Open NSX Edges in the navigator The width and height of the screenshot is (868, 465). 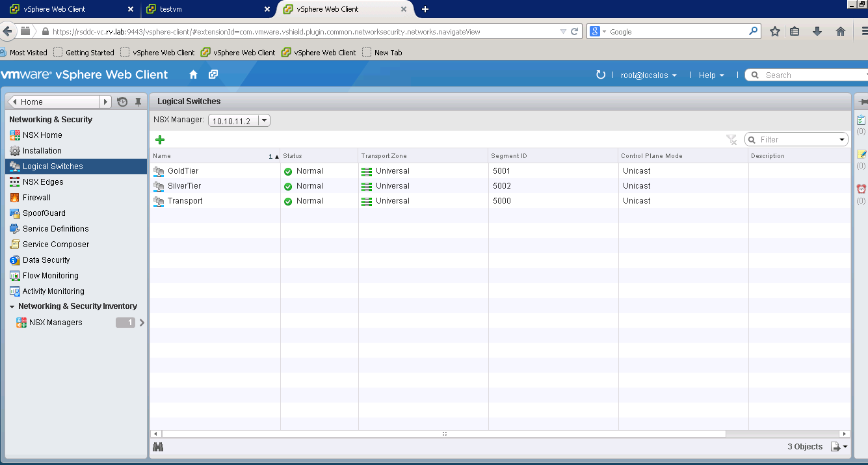click(x=43, y=182)
